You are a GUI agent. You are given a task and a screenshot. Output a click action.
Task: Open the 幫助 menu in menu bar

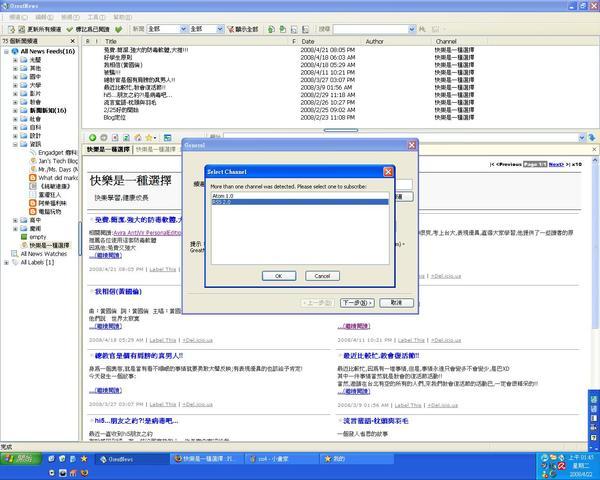click(x=122, y=17)
